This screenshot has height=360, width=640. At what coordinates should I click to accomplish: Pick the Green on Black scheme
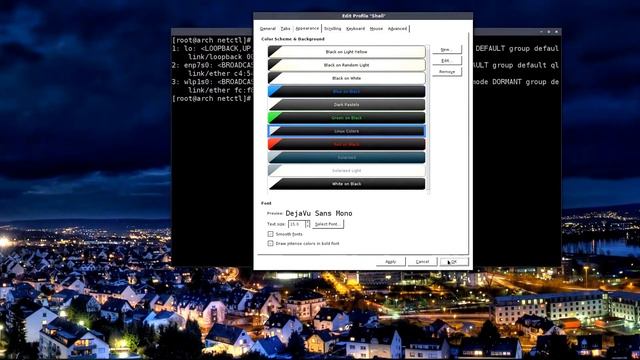(x=346, y=118)
